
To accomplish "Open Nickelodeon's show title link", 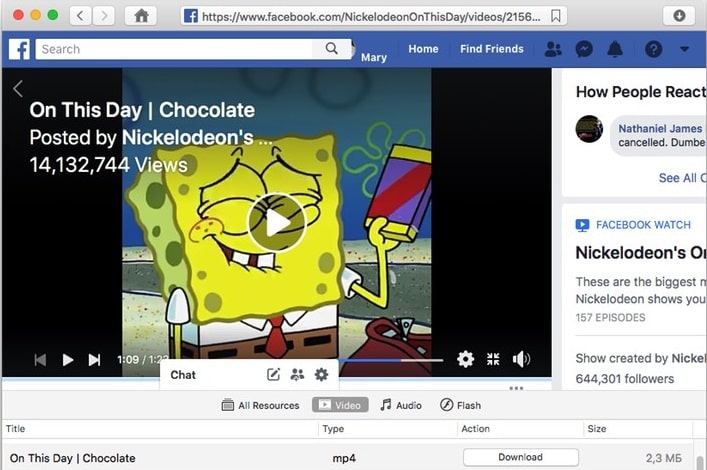I will [641, 253].
